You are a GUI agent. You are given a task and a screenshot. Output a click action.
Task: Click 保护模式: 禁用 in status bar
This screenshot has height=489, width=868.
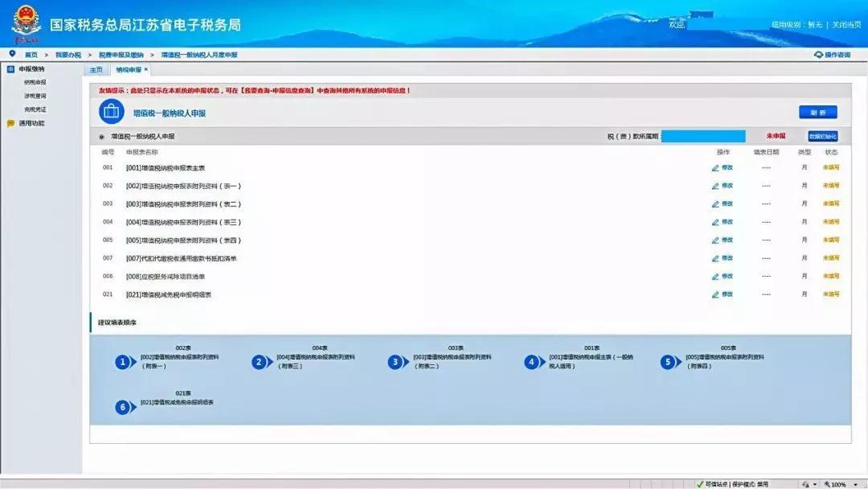tap(750, 484)
